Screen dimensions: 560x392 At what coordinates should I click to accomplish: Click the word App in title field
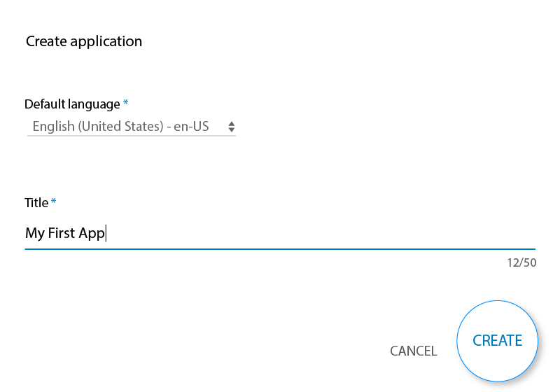click(91, 233)
